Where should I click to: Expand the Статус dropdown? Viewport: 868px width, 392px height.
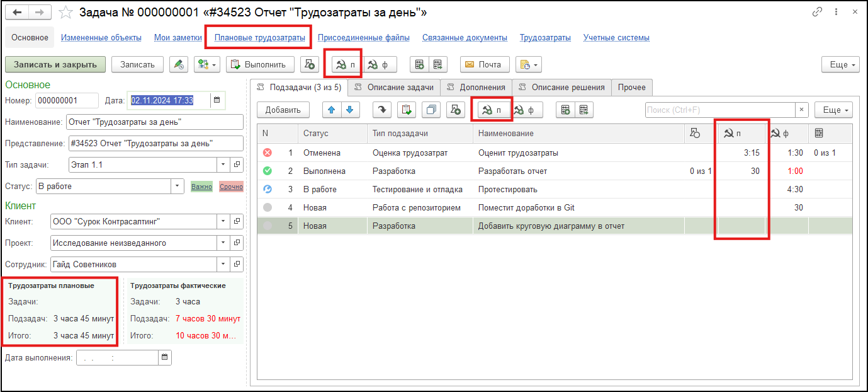177,187
